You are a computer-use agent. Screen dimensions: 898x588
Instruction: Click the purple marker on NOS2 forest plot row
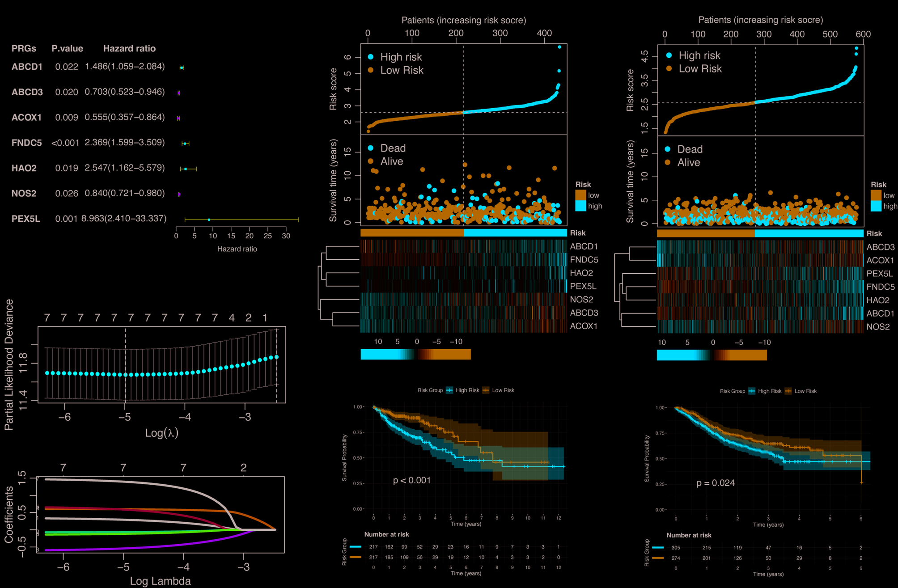point(179,194)
